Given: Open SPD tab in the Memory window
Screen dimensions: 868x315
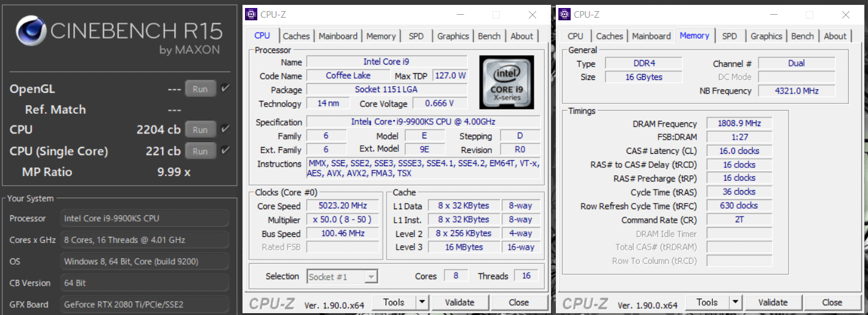Looking at the screenshot, I should (729, 36).
